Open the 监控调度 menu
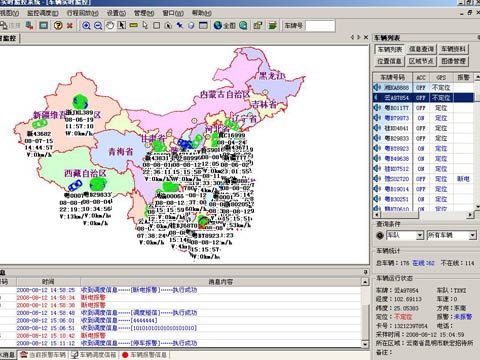 43,13
